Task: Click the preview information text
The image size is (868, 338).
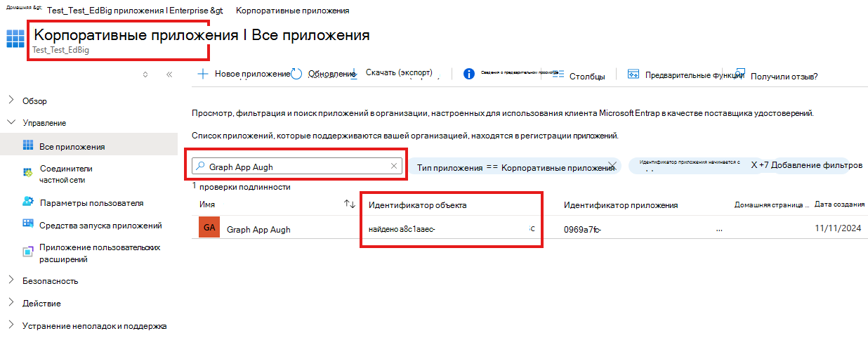Action: coord(519,72)
